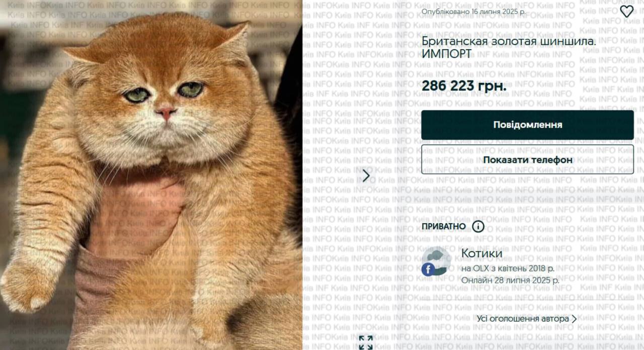Click на OLX з квітень 2018 text
The image size is (644, 350).
tap(508, 269)
